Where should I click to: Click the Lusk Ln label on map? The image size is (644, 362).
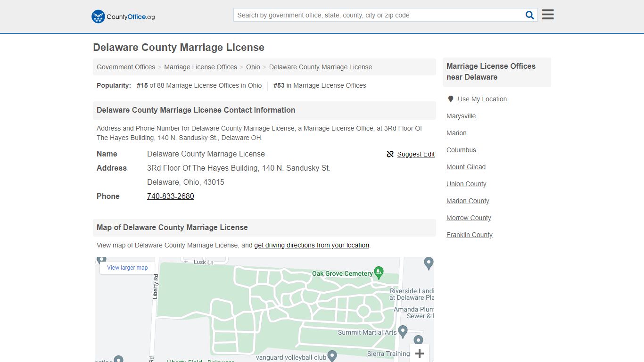[203, 262]
